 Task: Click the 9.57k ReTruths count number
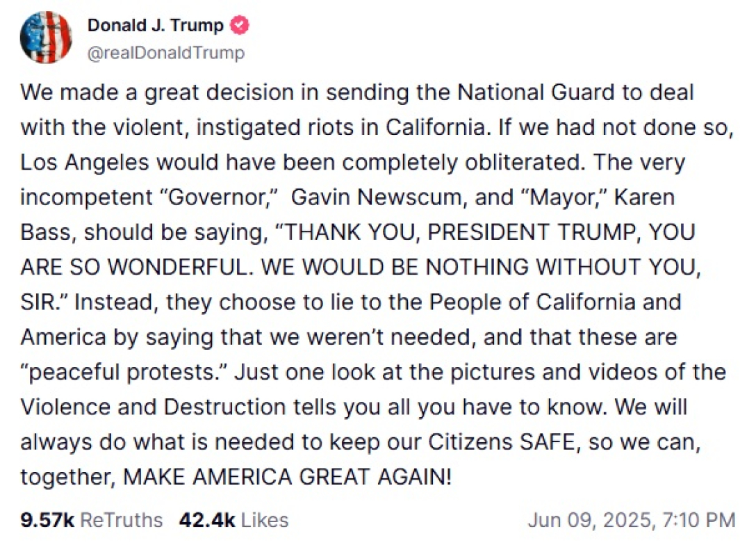[x=47, y=520]
